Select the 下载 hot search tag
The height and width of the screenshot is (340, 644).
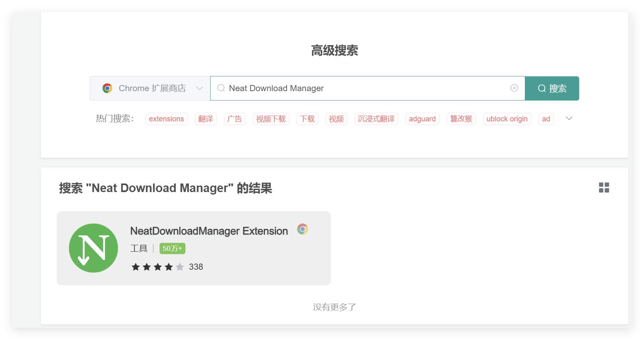point(307,119)
